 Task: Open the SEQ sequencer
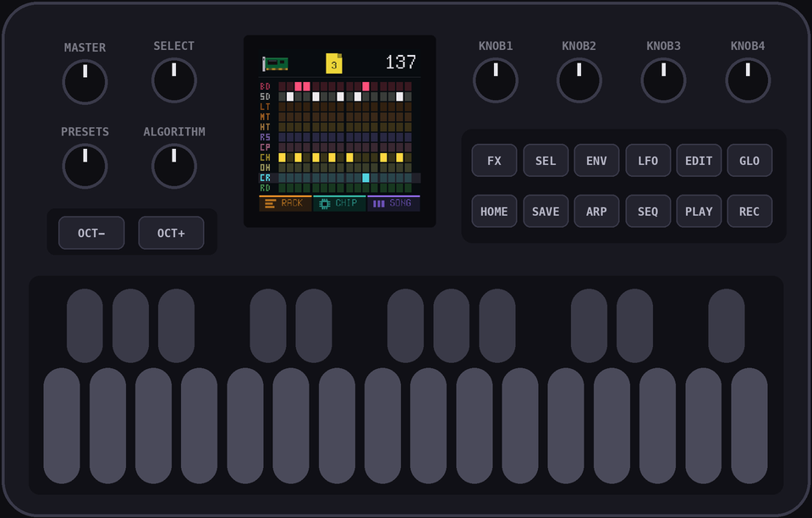(648, 212)
